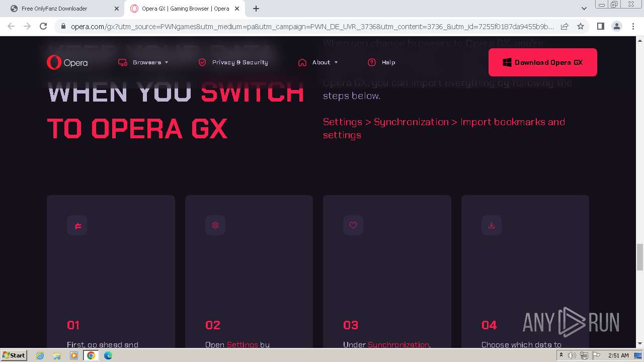Open the Windows Start menu
This screenshot has width=644, height=362.
tap(14, 355)
